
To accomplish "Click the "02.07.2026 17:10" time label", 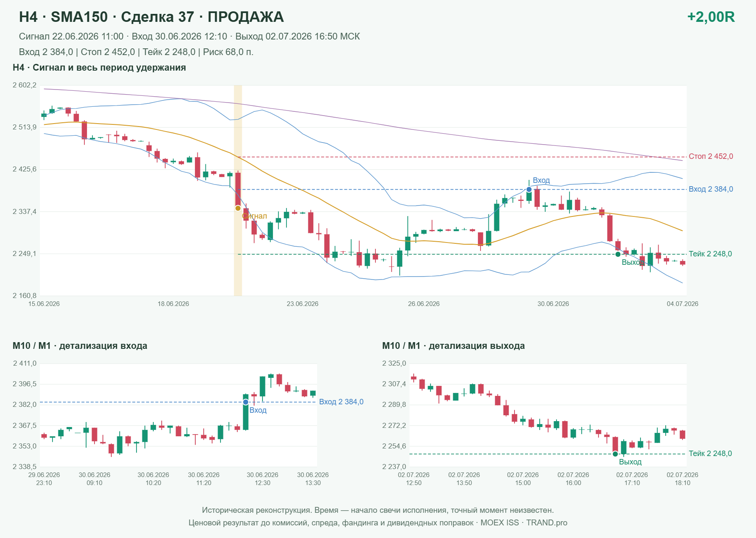I will 632,479.
